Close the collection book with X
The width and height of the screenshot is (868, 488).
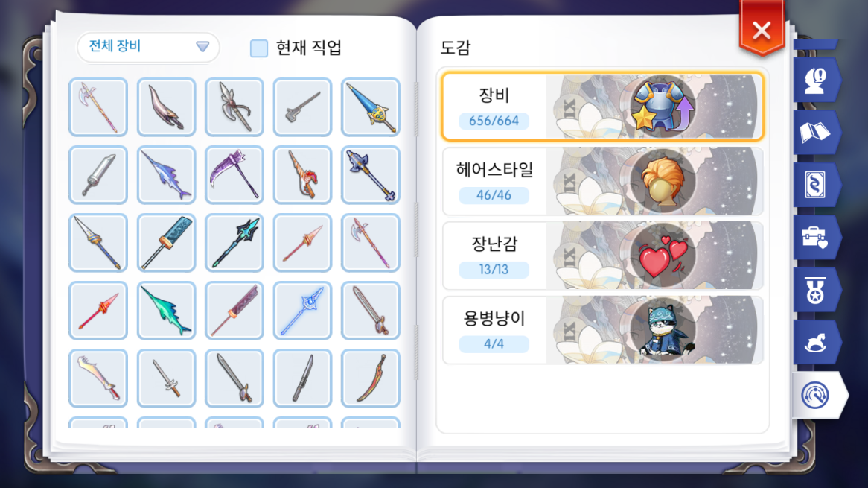[x=762, y=31]
